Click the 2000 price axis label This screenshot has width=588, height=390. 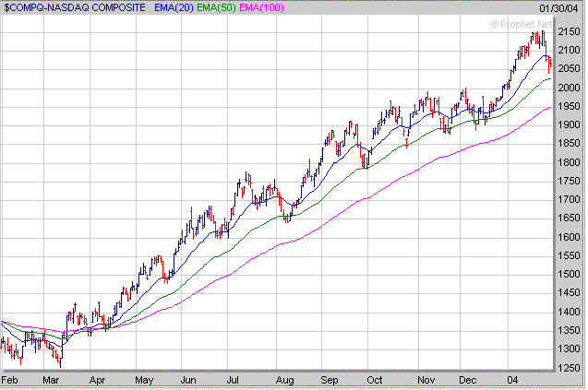(569, 88)
